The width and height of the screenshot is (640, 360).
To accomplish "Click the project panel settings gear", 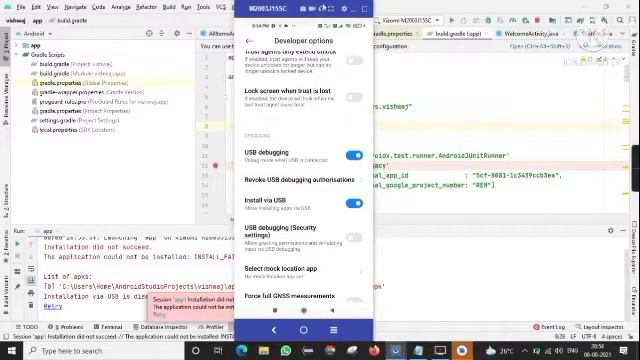I will pyautogui.click(x=177, y=33).
